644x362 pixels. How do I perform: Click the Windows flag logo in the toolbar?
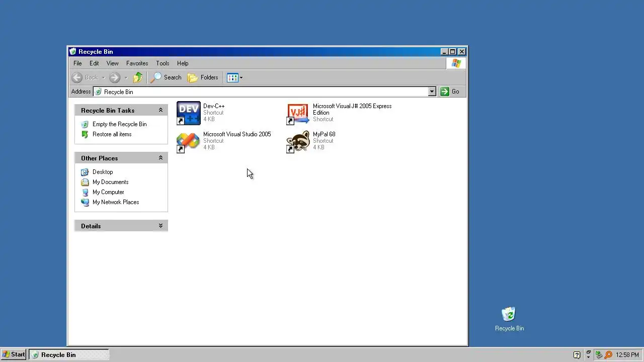click(456, 63)
